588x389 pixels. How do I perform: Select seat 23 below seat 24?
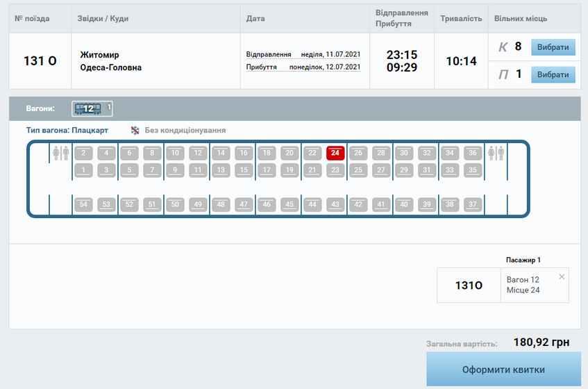[335, 169]
